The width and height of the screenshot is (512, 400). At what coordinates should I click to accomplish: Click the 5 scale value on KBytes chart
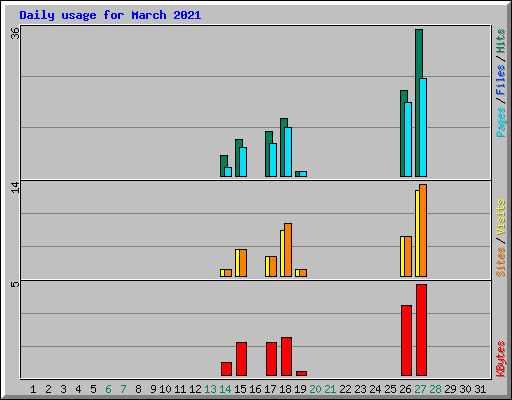coord(15,285)
